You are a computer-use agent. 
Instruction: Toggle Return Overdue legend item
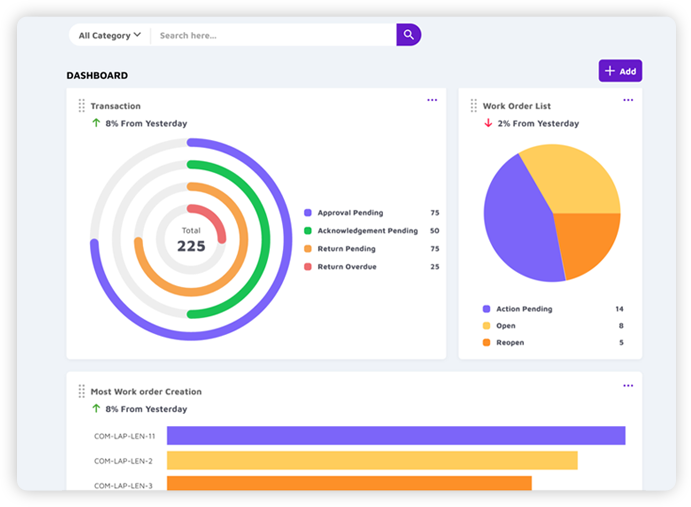pos(346,267)
